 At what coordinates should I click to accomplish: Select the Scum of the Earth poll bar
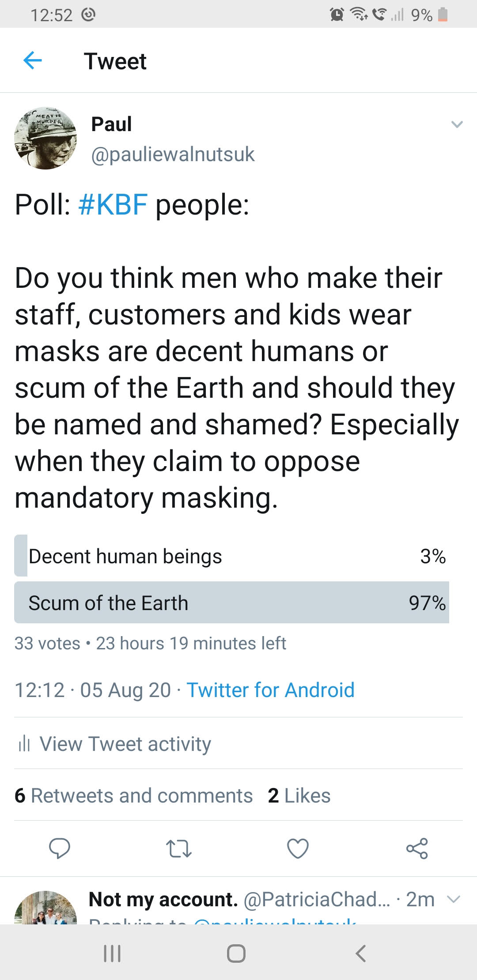pyautogui.click(x=231, y=603)
